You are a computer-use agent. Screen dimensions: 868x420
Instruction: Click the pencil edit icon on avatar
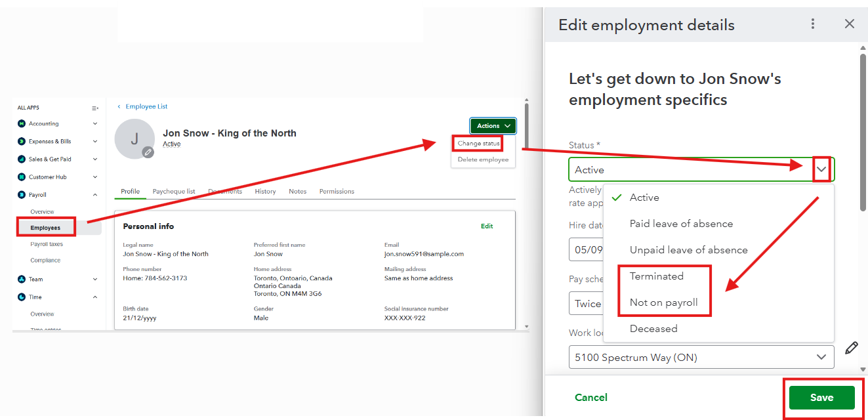tap(149, 152)
